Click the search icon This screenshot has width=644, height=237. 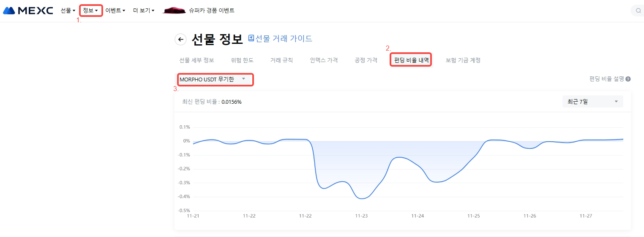coord(638,11)
